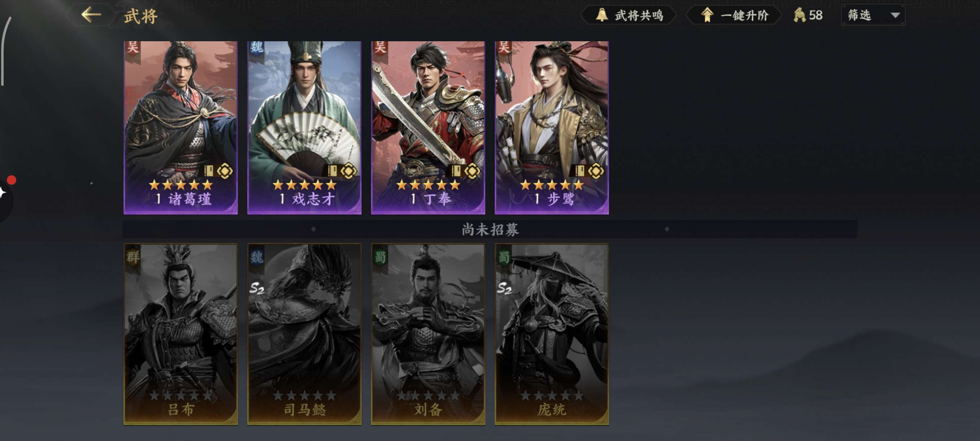Click the diamond badge icon on 丁奉 card
The width and height of the screenshot is (980, 441).
pos(472,171)
